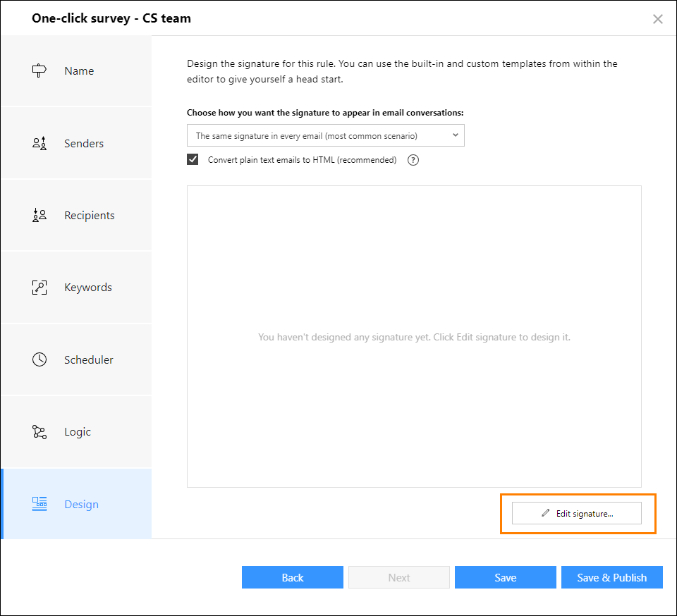Open the signature appearance dropdown
This screenshot has height=616, width=677.
(x=326, y=135)
